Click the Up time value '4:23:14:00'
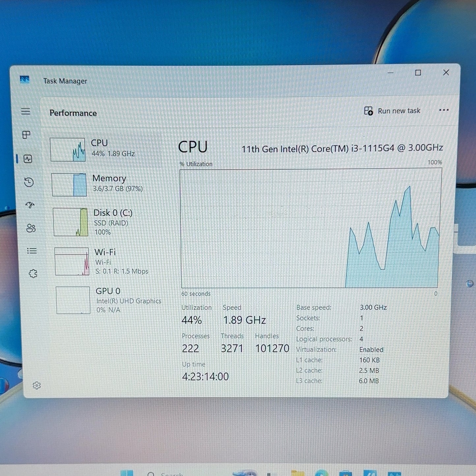 tap(205, 377)
